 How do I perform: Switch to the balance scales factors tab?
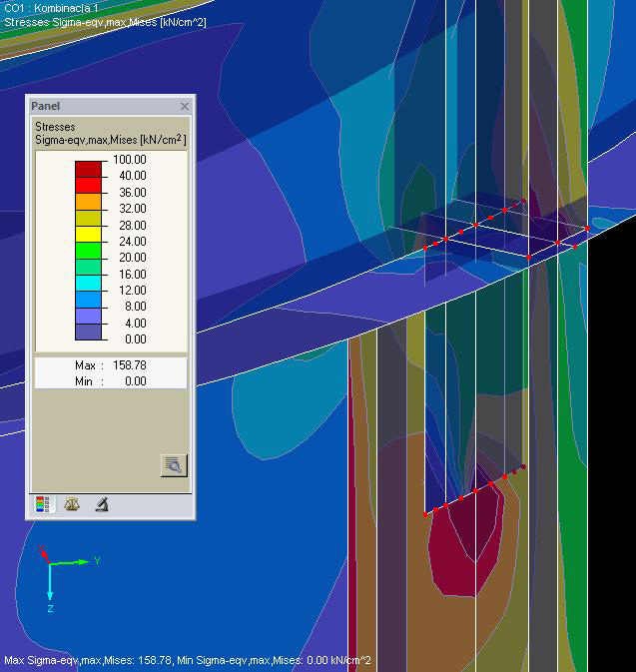click(72, 504)
